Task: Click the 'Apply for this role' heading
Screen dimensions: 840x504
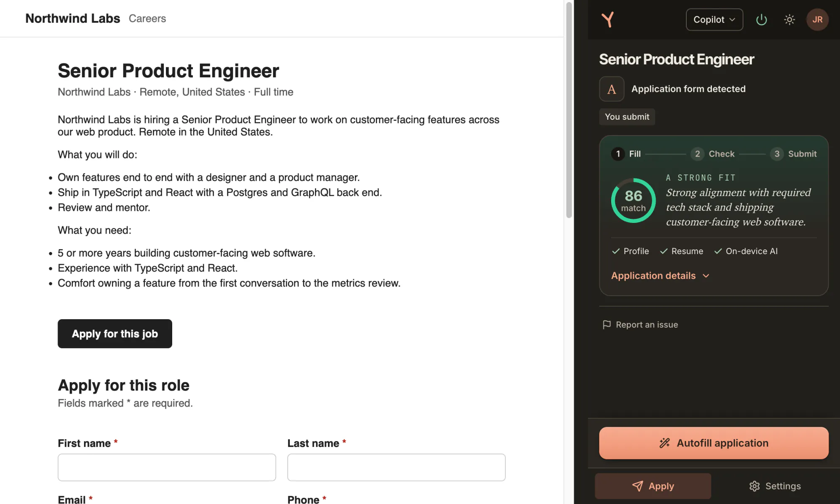Action: click(123, 385)
